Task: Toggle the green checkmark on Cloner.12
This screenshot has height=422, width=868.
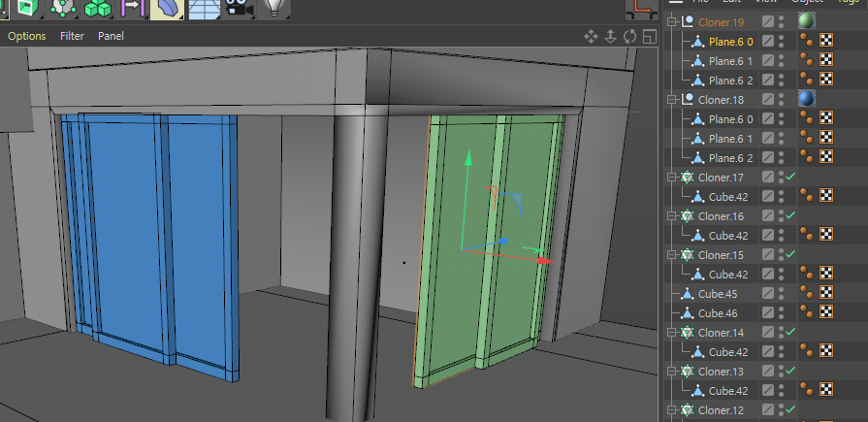Action: [790, 408]
